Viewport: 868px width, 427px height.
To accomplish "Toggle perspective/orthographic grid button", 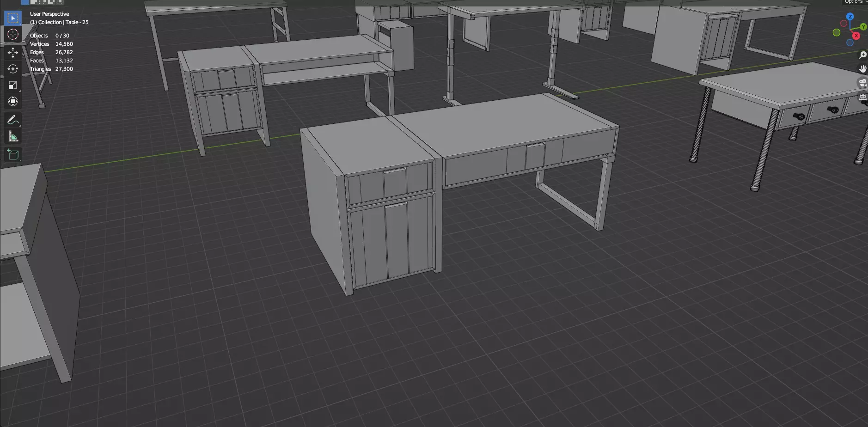I will pyautogui.click(x=862, y=97).
